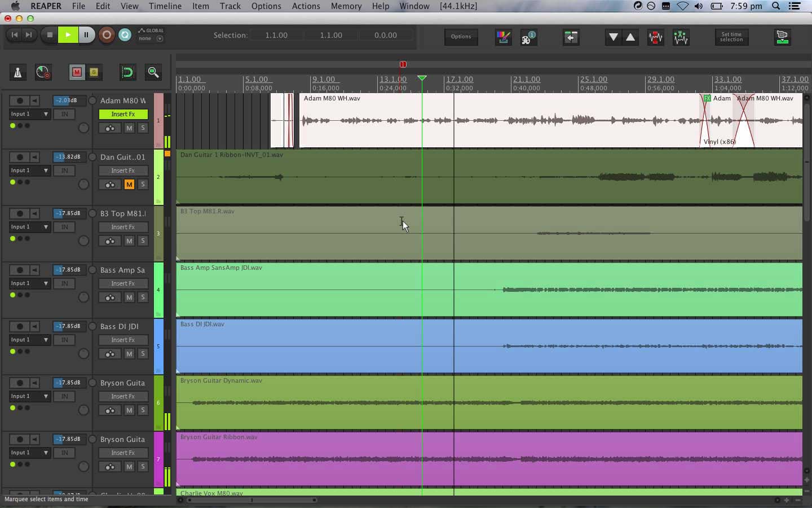Enable the ripple editing toolbar icon

tap(127, 72)
